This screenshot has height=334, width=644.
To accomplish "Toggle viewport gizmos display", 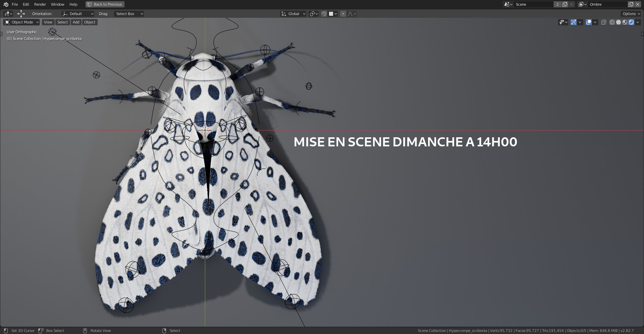I will click(x=574, y=22).
